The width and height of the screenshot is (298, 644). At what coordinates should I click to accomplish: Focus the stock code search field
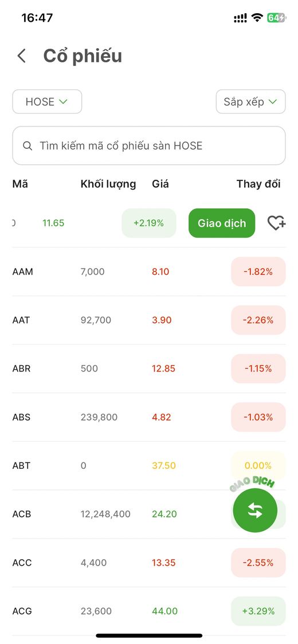[149, 146]
